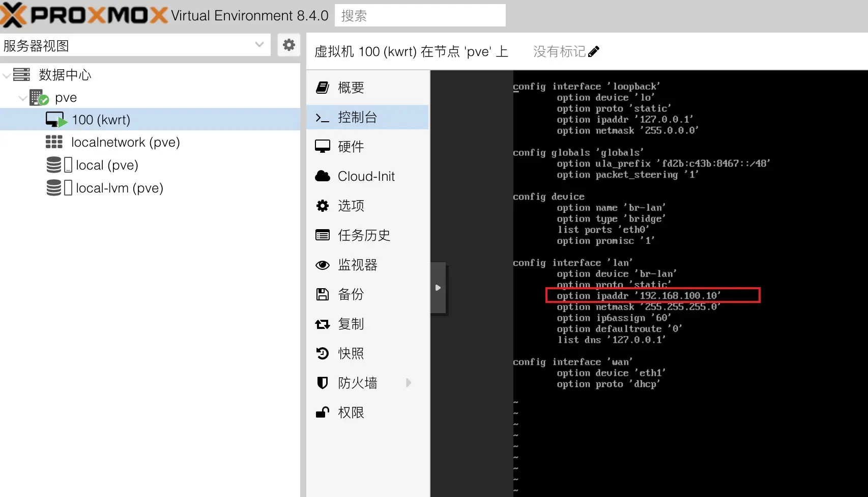Open the 概要 summary tab

tap(367, 88)
